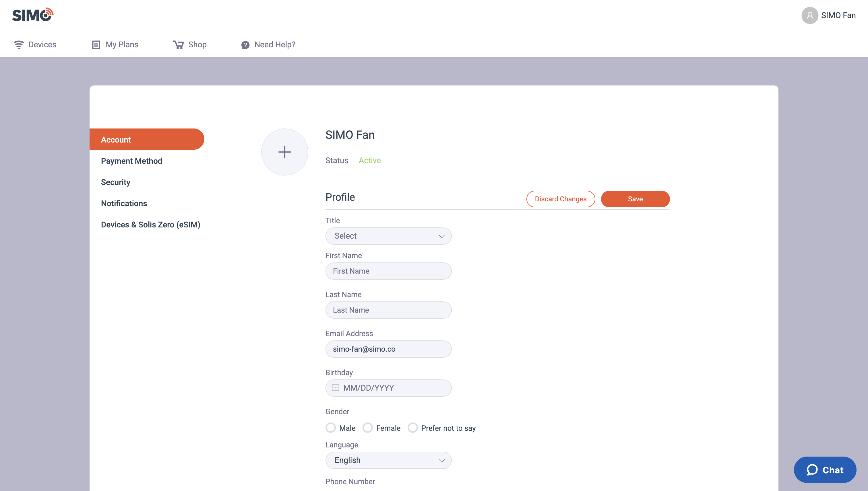
Task: Open the Language dropdown showing English
Action: coord(388,460)
